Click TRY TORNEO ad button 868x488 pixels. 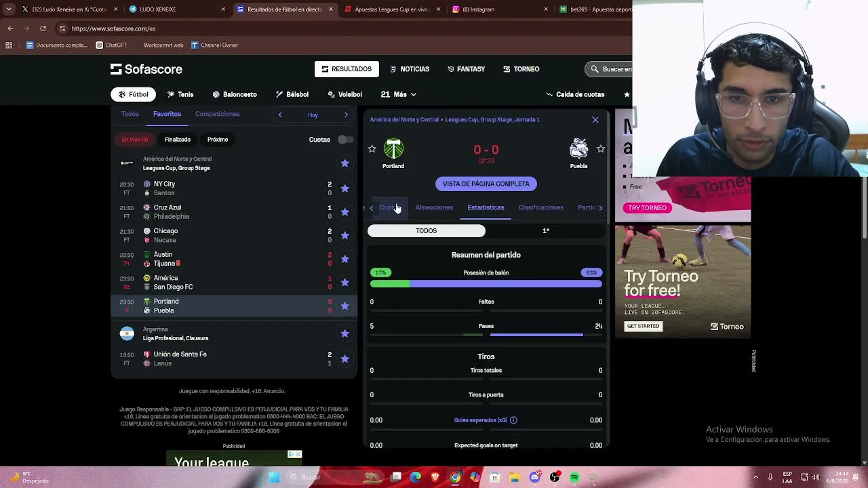click(647, 207)
